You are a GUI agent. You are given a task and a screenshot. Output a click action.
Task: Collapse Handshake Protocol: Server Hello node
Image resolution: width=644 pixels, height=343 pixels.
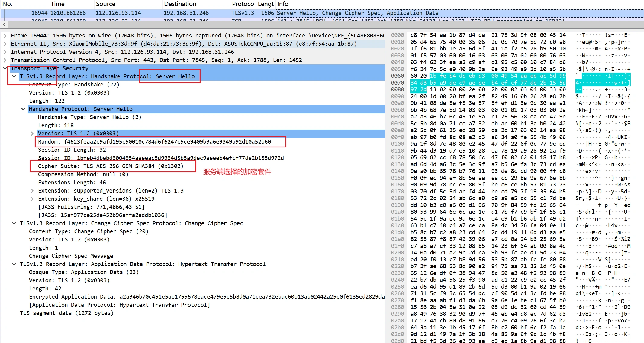(23, 109)
